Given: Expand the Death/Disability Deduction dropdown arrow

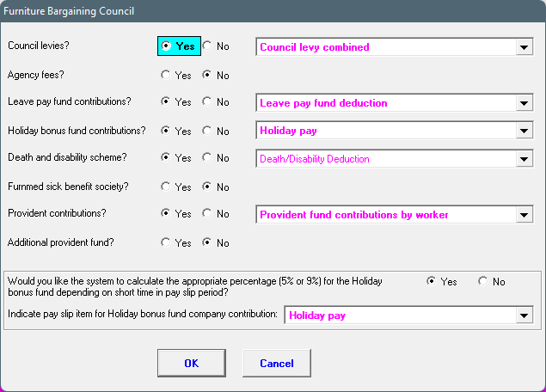Looking at the screenshot, I should pos(524,159).
